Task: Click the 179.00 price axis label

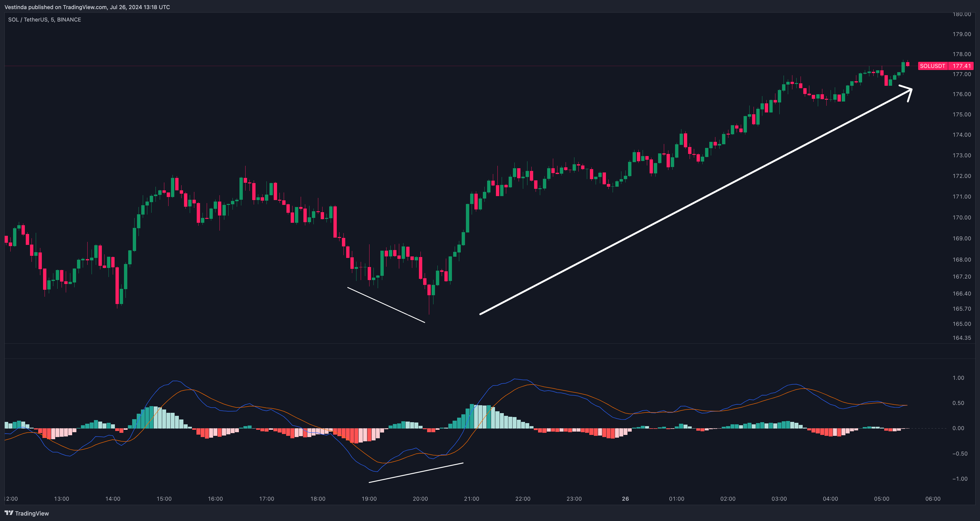Action: pyautogui.click(x=962, y=34)
